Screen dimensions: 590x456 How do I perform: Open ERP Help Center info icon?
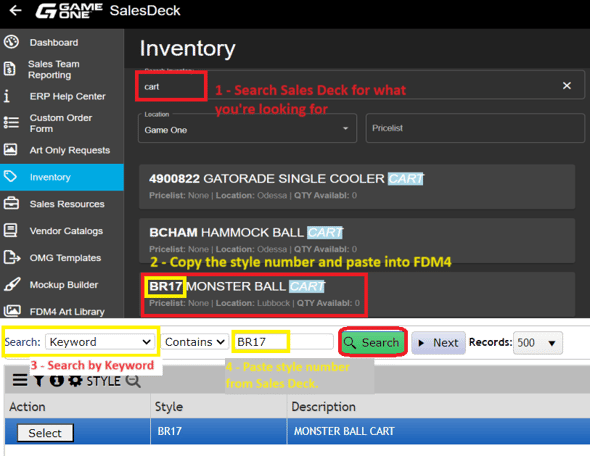coord(6,96)
